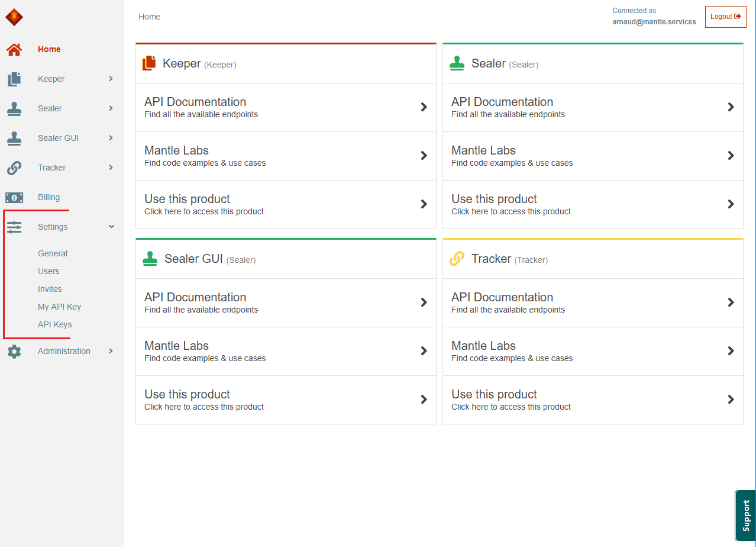Select API Keys under Settings
The image size is (756, 547).
point(54,324)
